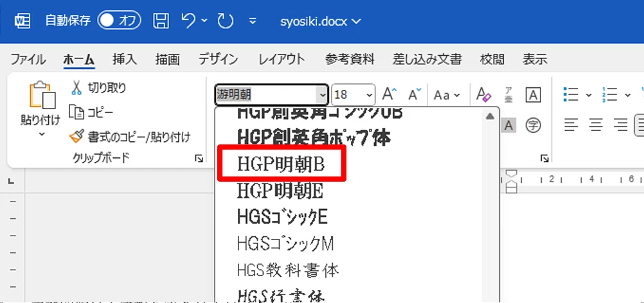Switch to the 参考資料 tab

point(350,60)
